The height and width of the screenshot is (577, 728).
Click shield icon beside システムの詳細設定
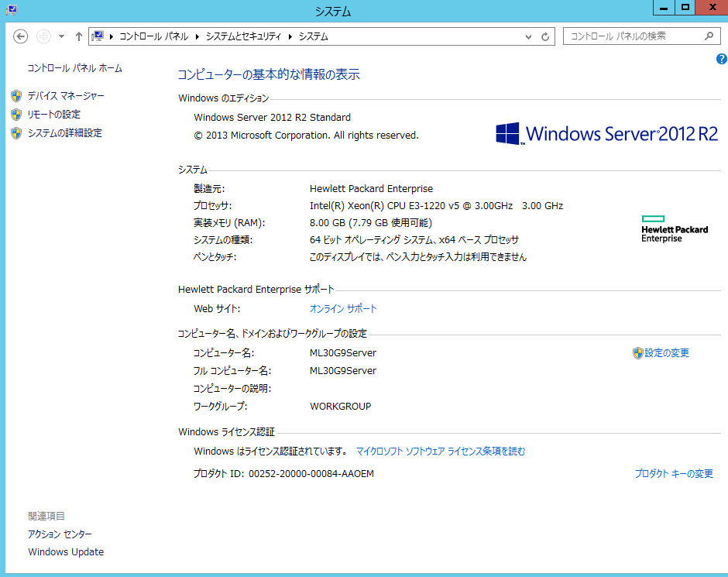[x=16, y=133]
